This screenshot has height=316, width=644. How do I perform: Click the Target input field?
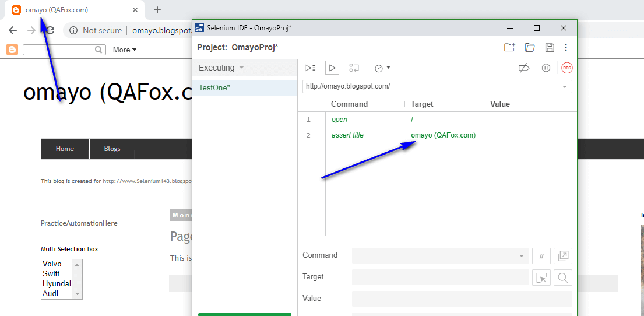[x=440, y=278]
